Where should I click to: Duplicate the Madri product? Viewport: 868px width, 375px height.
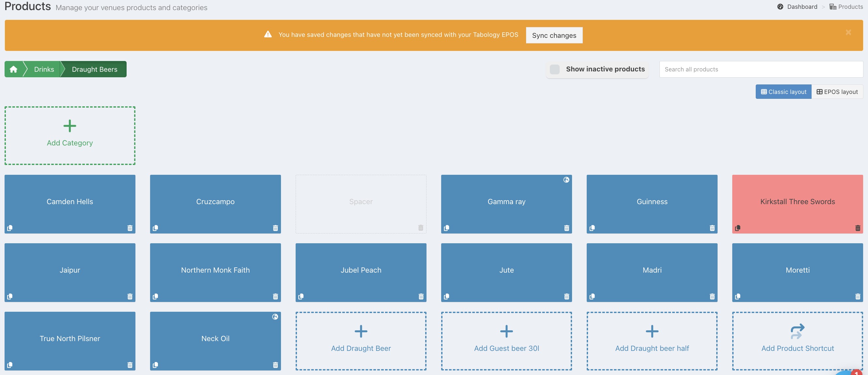pos(592,296)
